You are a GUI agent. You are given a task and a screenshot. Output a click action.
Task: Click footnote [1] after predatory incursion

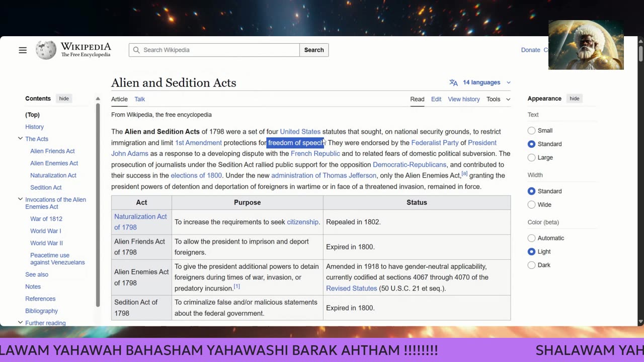pyautogui.click(x=236, y=287)
